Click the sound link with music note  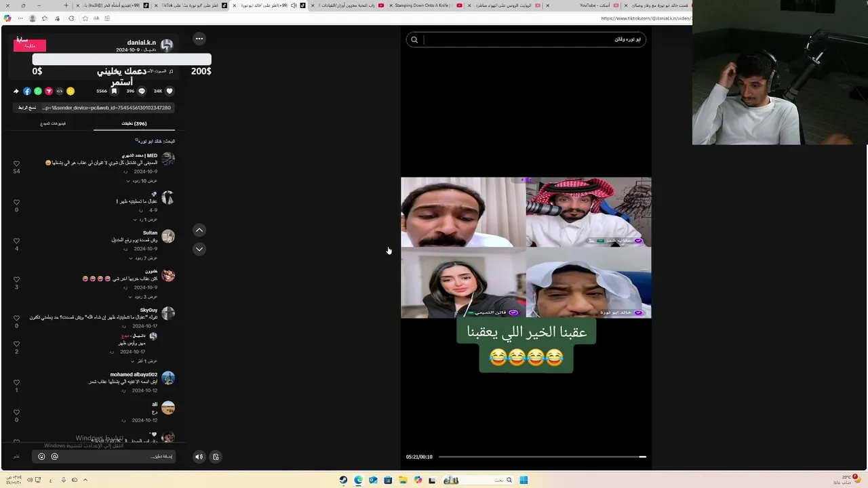[x=160, y=70]
